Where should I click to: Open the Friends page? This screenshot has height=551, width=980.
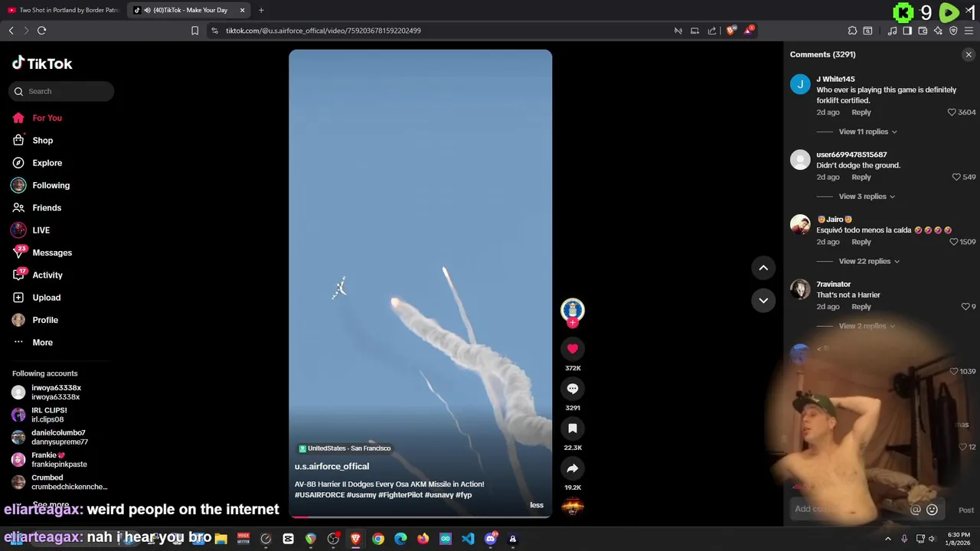point(36,207)
